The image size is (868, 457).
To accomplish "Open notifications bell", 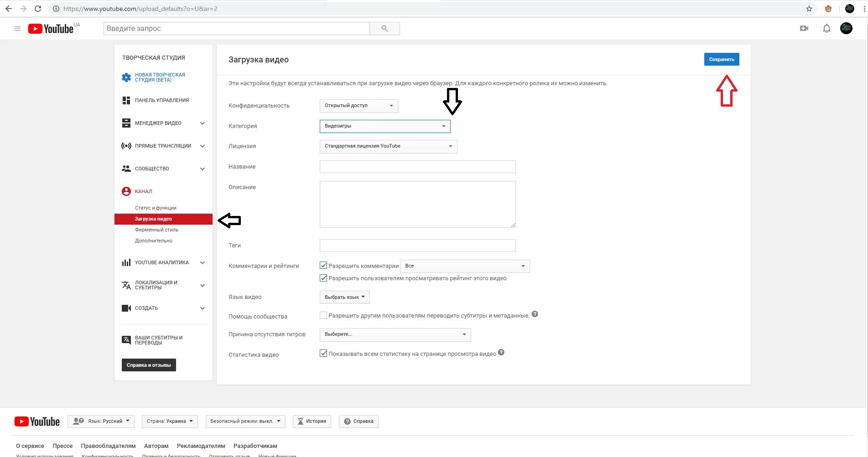I will coord(826,29).
